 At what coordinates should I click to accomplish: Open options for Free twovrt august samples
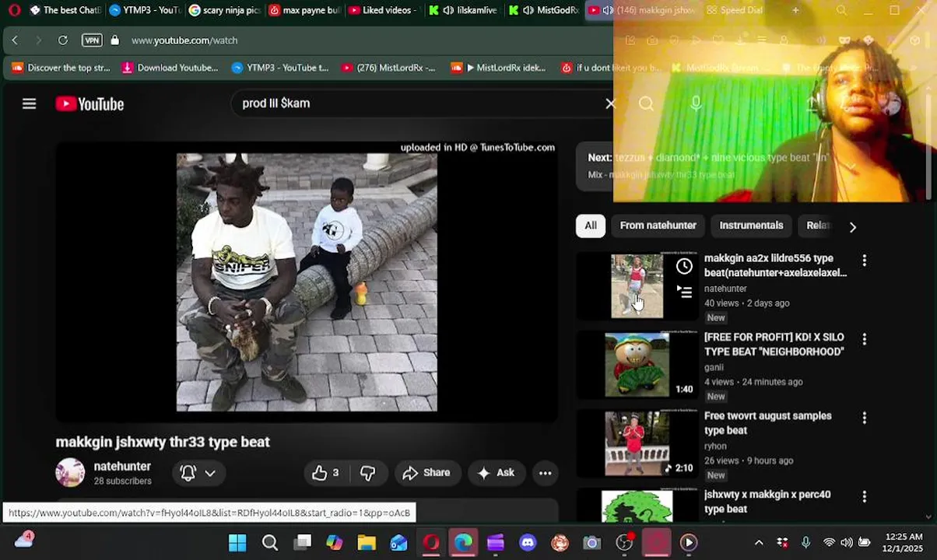point(864,418)
